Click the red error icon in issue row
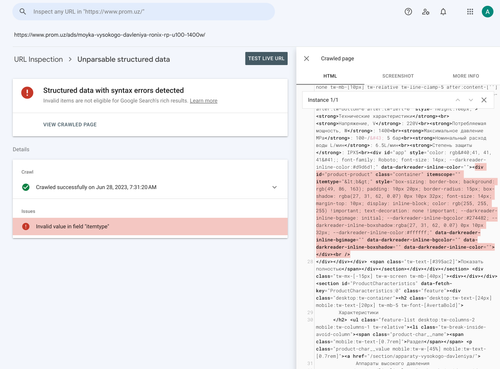 pyautogui.click(x=26, y=226)
